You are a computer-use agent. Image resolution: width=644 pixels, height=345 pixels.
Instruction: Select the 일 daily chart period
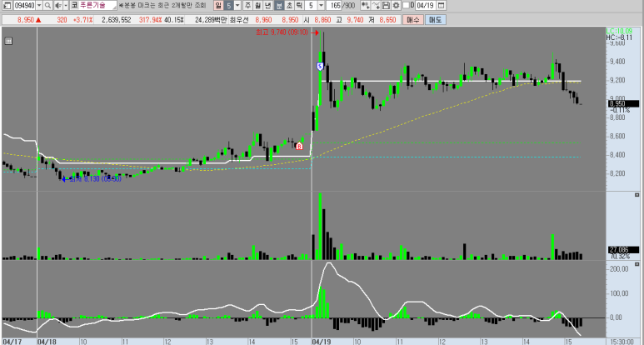tap(218, 5)
